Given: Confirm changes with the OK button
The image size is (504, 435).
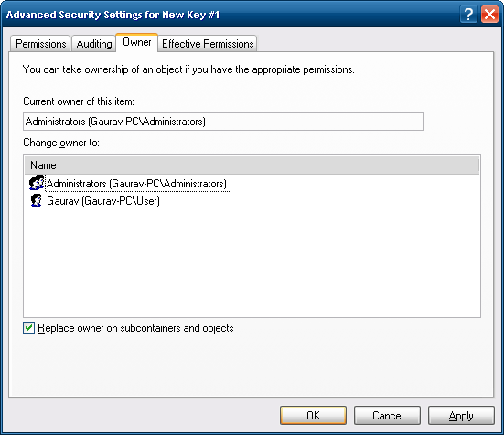Looking at the screenshot, I should click(x=313, y=416).
